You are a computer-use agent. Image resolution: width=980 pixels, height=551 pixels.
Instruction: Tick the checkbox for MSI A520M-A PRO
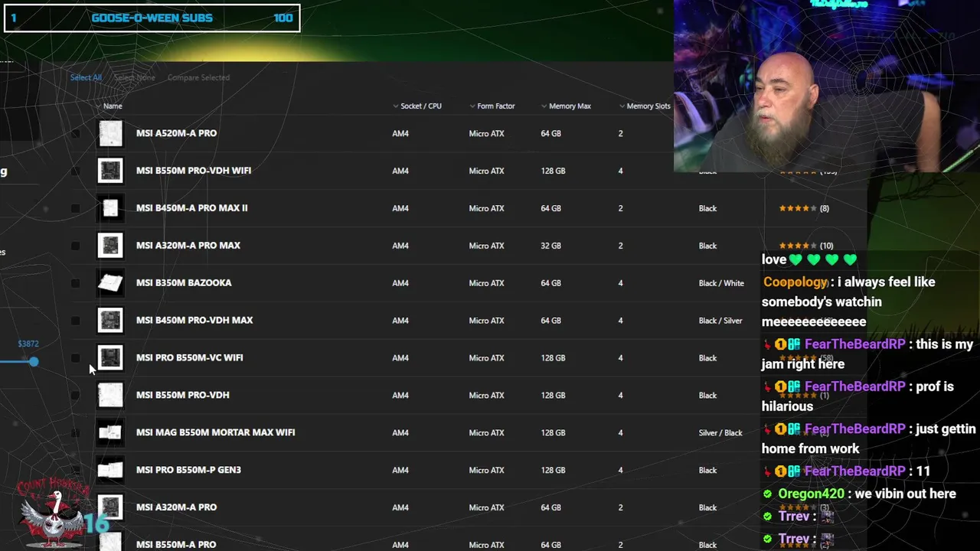point(75,133)
